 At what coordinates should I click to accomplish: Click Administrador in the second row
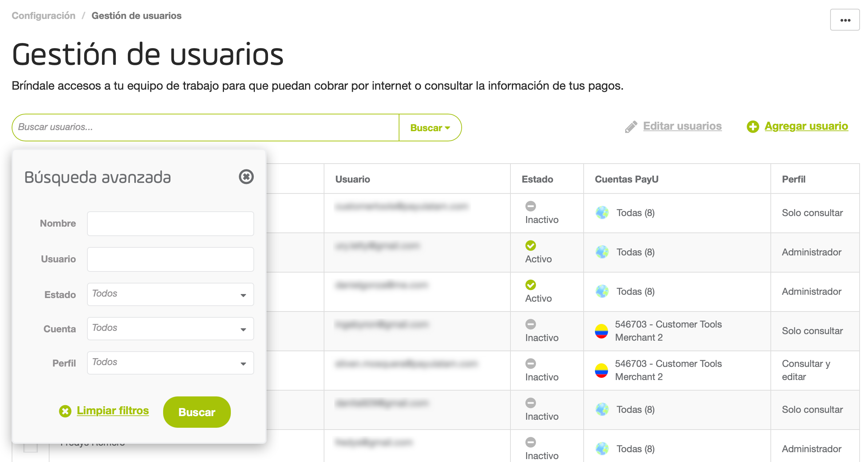pyautogui.click(x=812, y=252)
